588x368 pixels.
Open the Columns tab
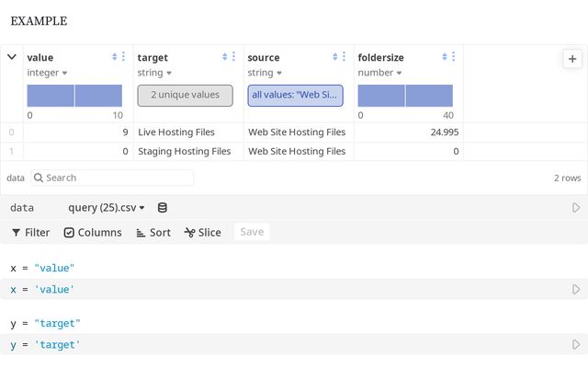(x=93, y=233)
